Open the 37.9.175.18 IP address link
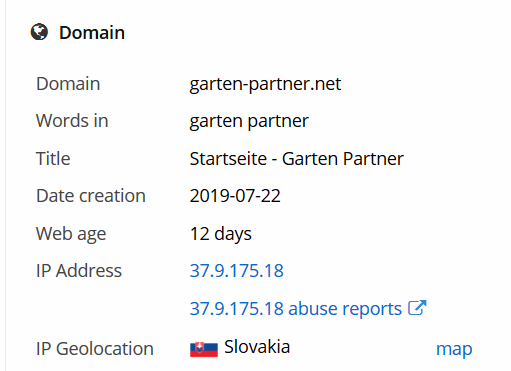The width and height of the screenshot is (511, 371). pyautogui.click(x=236, y=270)
